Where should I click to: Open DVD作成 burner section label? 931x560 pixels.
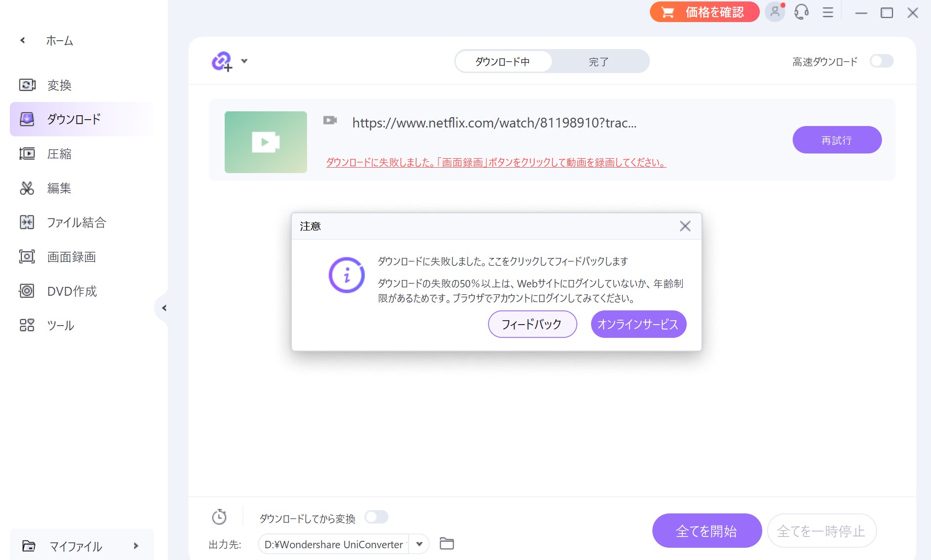[x=72, y=291]
